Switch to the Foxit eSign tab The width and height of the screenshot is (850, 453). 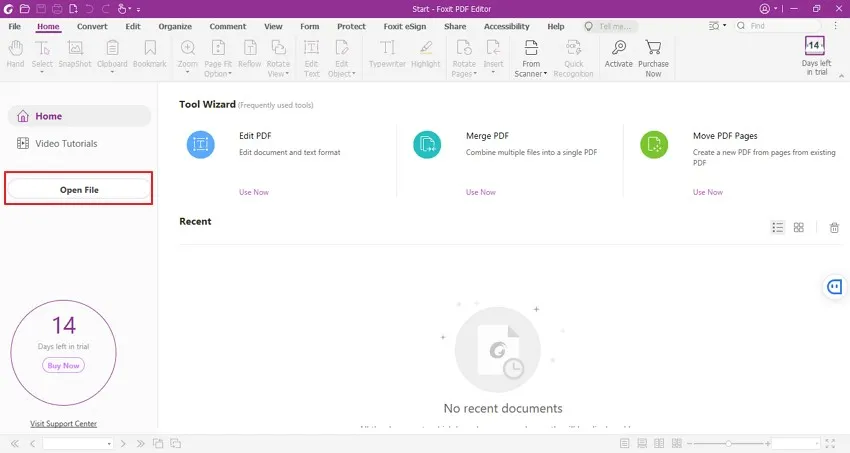[x=405, y=26]
